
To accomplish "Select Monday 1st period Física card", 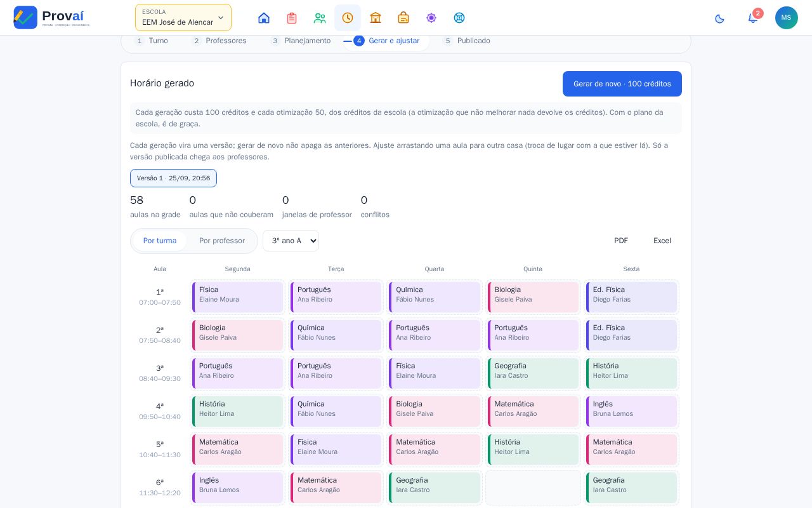I will point(238,297).
